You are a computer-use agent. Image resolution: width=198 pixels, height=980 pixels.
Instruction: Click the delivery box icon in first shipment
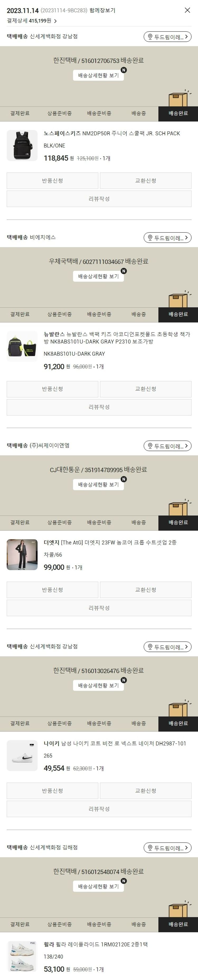tap(179, 99)
